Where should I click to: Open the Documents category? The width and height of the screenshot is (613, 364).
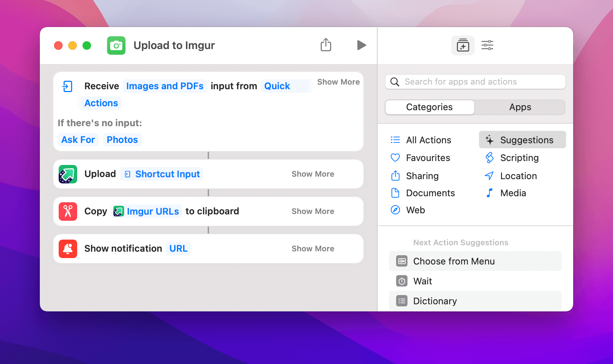(x=430, y=193)
